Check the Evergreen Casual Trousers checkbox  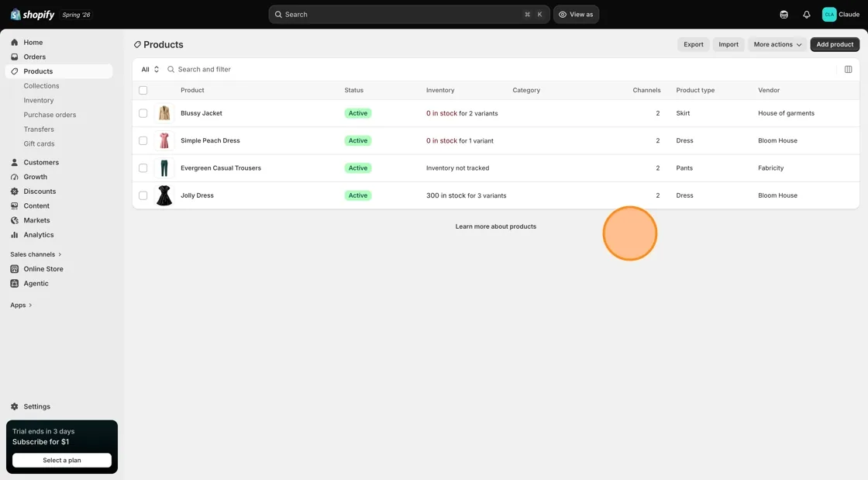143,167
